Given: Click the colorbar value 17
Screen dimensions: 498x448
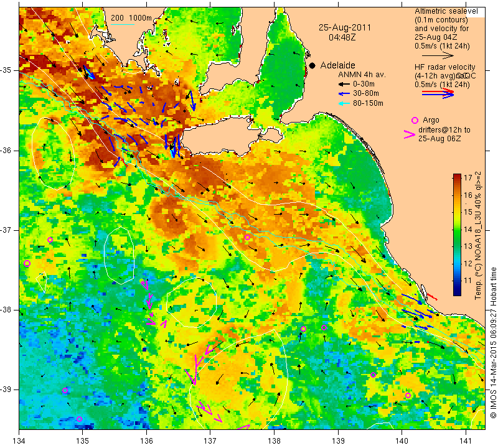Looking at the screenshot, I should [468, 177].
